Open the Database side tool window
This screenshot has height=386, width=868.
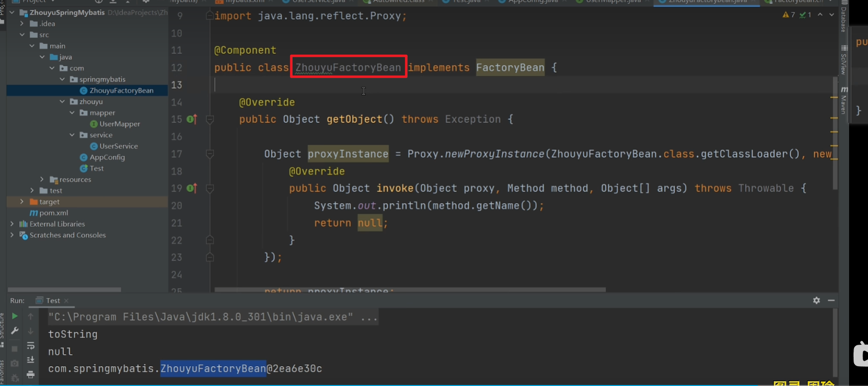[x=844, y=17]
